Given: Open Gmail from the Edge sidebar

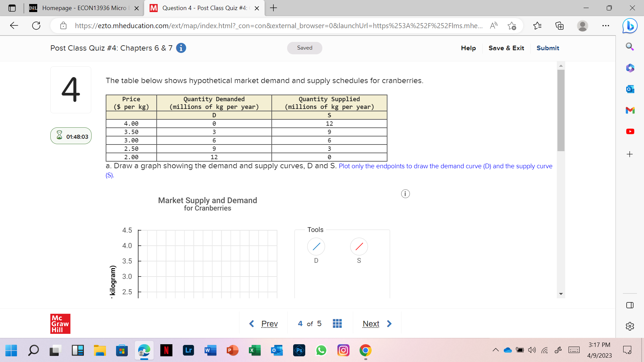Looking at the screenshot, I should [x=630, y=110].
